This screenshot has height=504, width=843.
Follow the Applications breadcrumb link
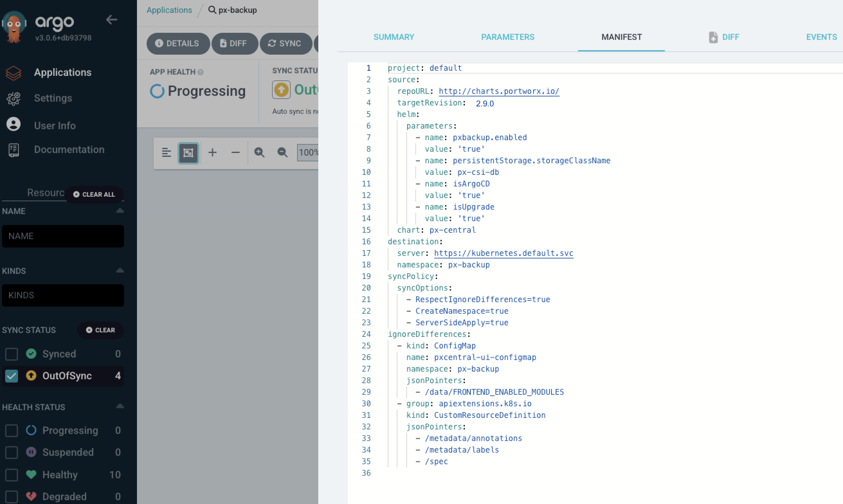[x=169, y=10]
